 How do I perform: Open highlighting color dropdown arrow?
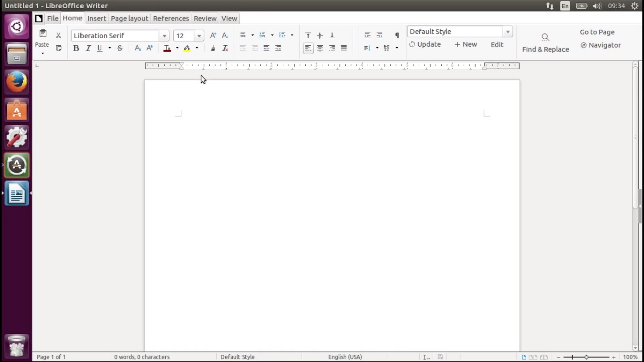[x=197, y=48]
